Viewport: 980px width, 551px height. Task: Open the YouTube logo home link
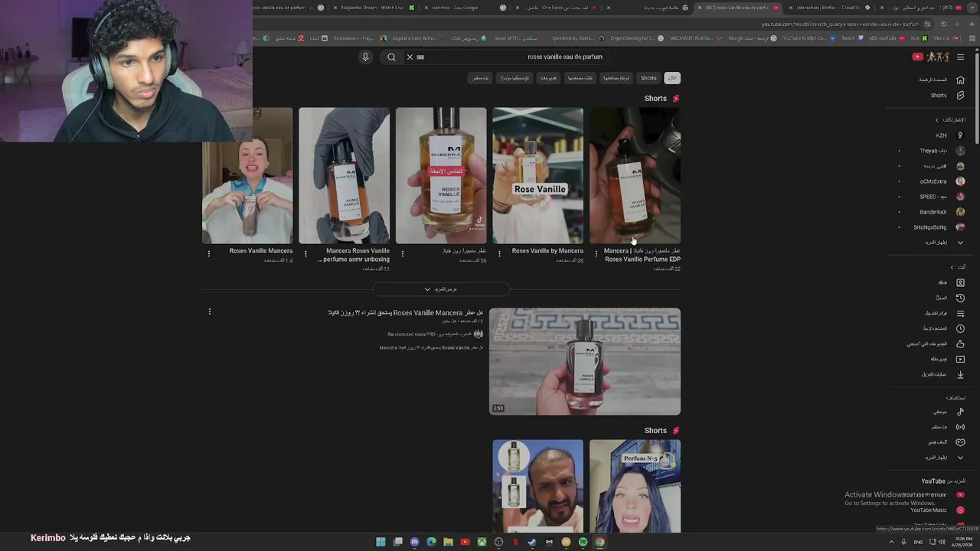tap(931, 57)
